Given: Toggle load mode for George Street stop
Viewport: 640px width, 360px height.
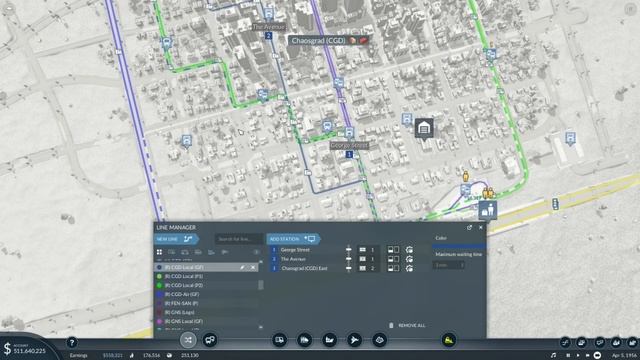Looking at the screenshot, I should point(393,249).
